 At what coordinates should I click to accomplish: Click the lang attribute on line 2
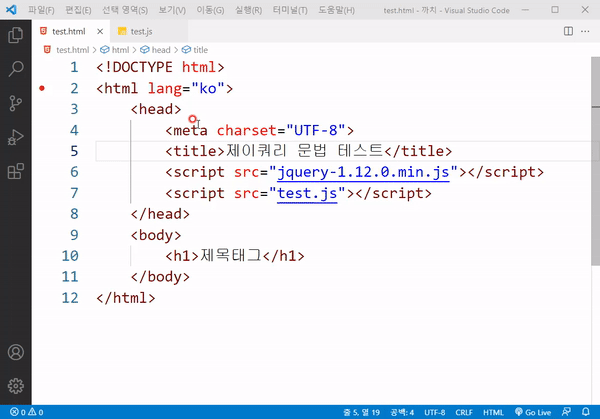point(165,88)
